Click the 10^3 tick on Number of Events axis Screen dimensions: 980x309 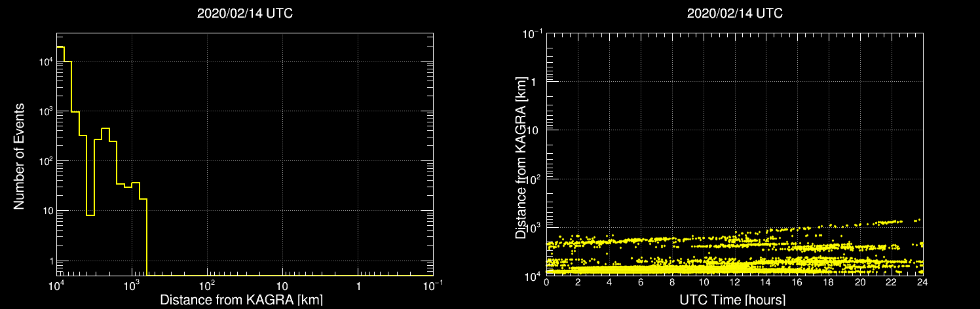pyautogui.click(x=45, y=111)
